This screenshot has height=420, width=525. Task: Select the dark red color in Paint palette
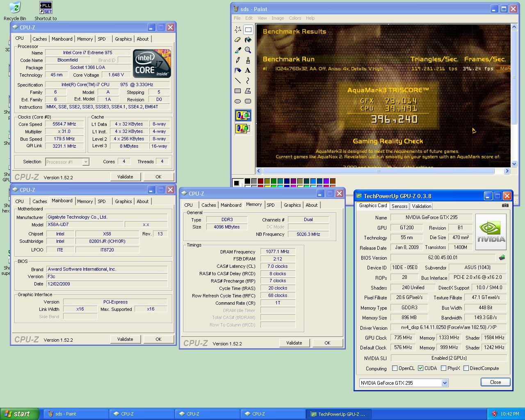(x=260, y=181)
